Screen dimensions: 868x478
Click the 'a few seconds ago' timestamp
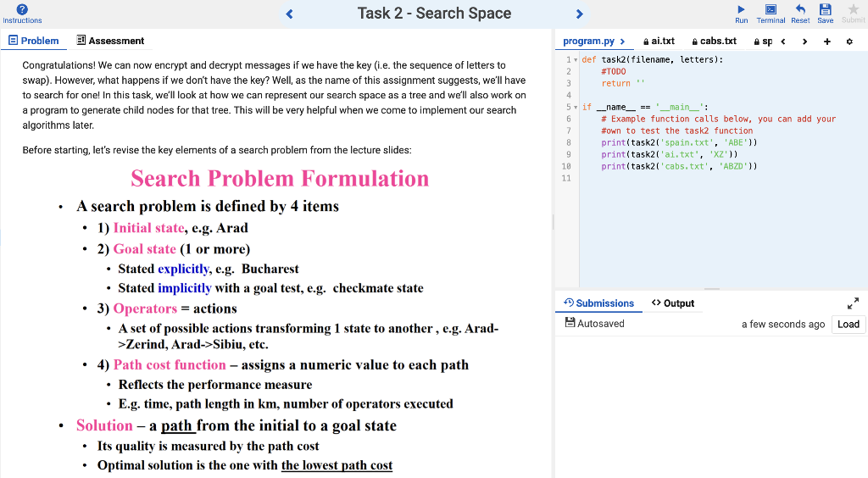pyautogui.click(x=782, y=325)
